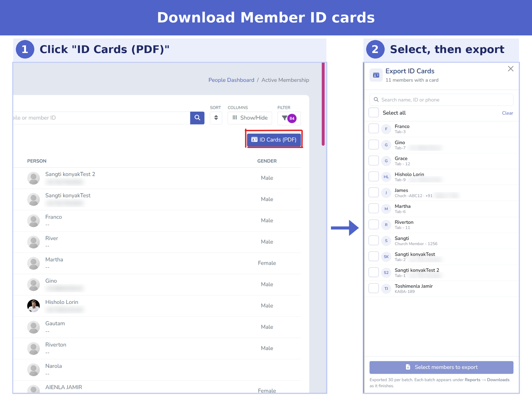
Task: Check the box for Toshimenla Jamir
Action: (x=374, y=288)
